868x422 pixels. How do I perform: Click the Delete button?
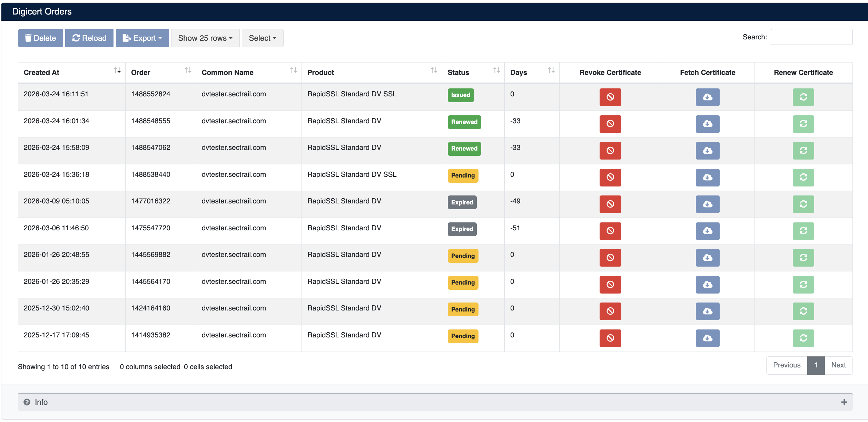[x=40, y=38]
